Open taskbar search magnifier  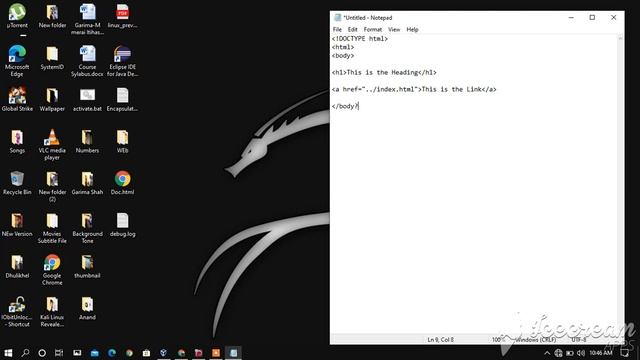(x=25, y=353)
